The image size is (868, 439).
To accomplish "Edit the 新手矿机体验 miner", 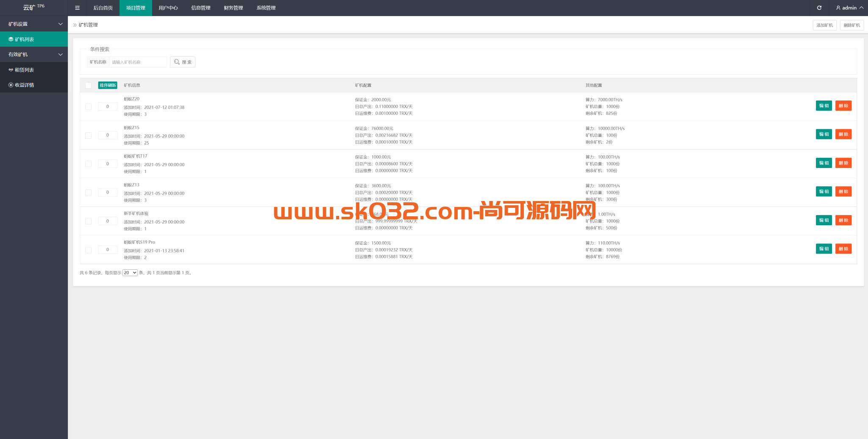I will [824, 220].
